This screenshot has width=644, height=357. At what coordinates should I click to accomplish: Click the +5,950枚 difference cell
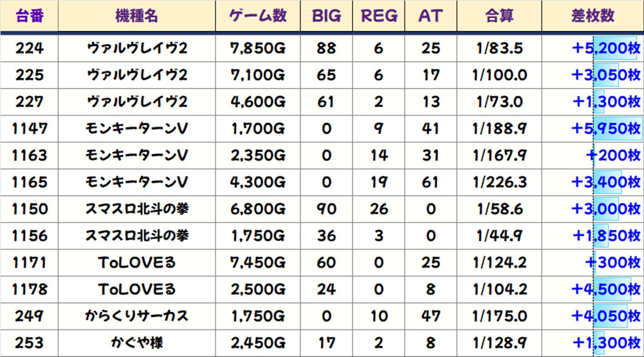tap(606, 129)
